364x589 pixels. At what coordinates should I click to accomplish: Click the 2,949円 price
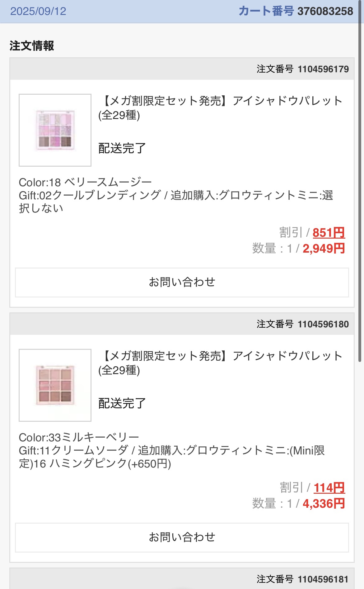point(324,249)
